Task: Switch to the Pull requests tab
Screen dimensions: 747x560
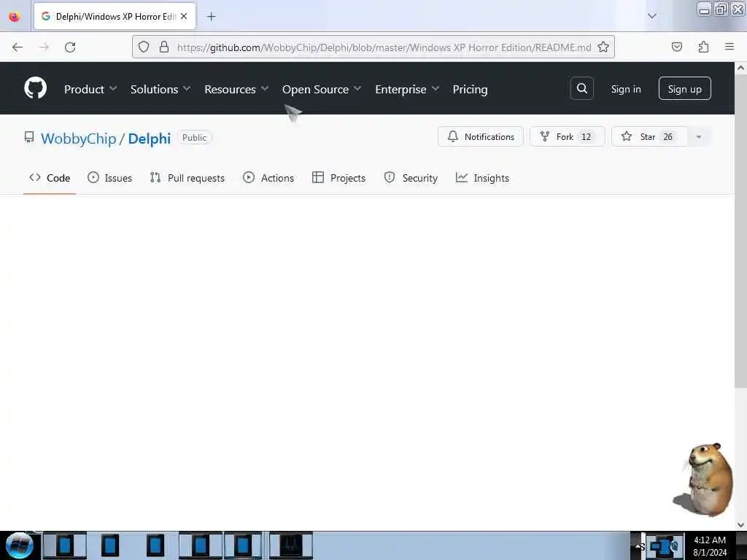Action: tap(187, 178)
